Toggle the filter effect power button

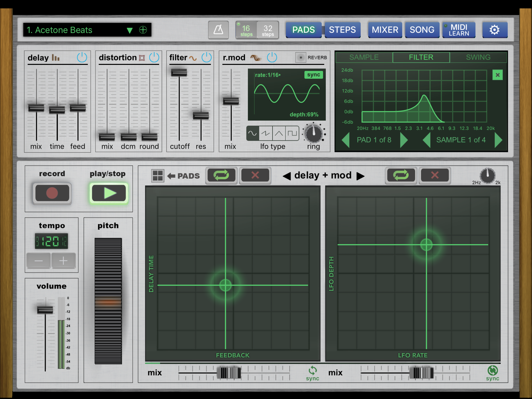click(206, 57)
